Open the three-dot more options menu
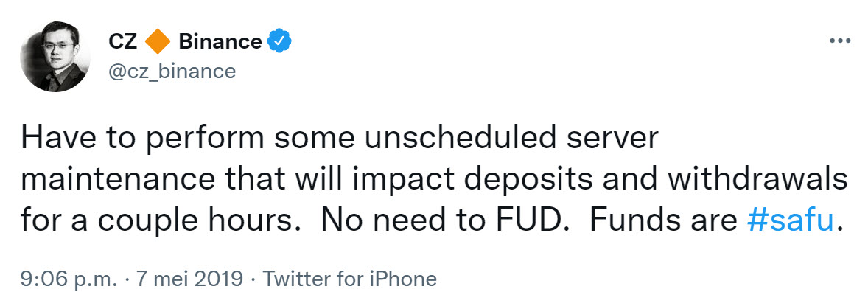The width and height of the screenshot is (868, 292). click(839, 41)
